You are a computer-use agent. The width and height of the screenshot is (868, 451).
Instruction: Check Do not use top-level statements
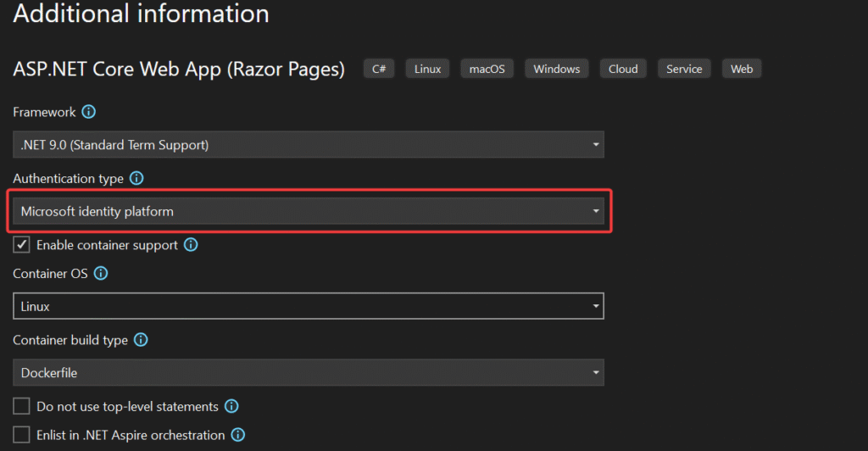pyautogui.click(x=21, y=406)
